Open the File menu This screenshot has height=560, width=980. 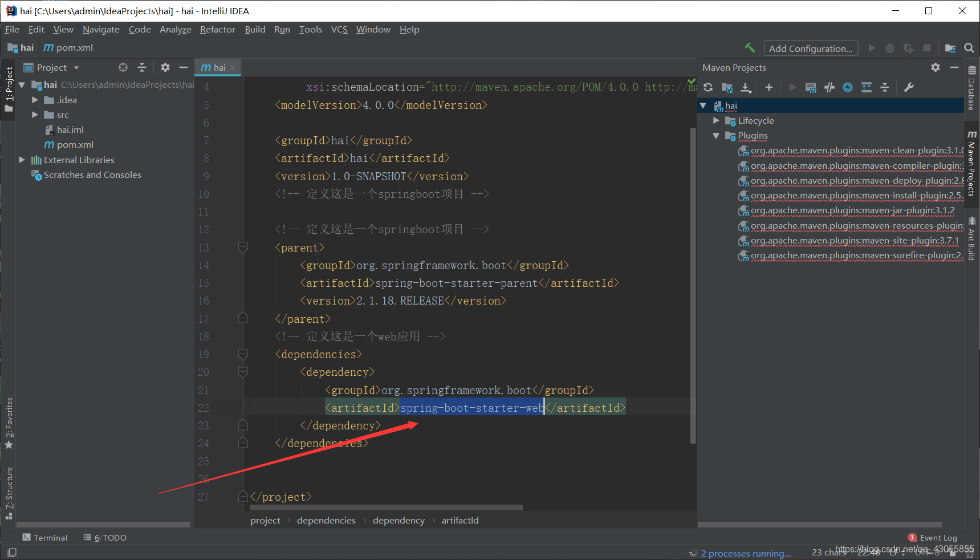coord(12,29)
